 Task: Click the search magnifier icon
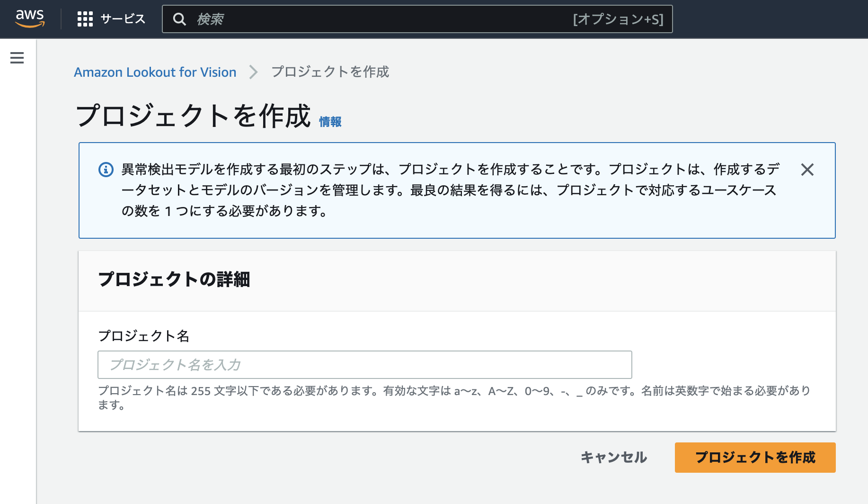pos(179,19)
